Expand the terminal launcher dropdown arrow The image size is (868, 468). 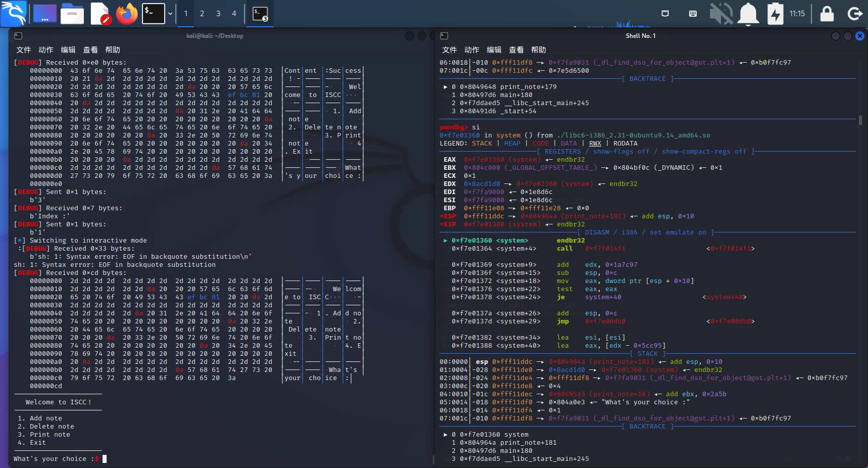[x=170, y=14]
